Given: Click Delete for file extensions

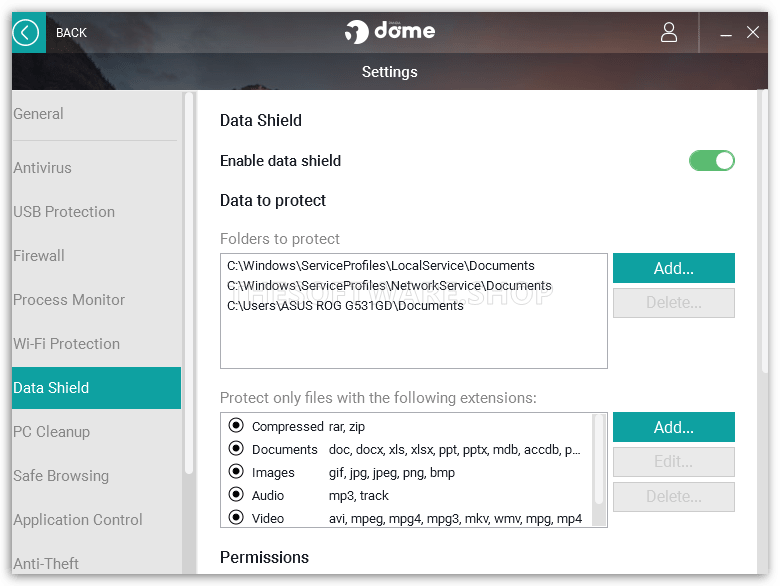Looking at the screenshot, I should coord(674,496).
